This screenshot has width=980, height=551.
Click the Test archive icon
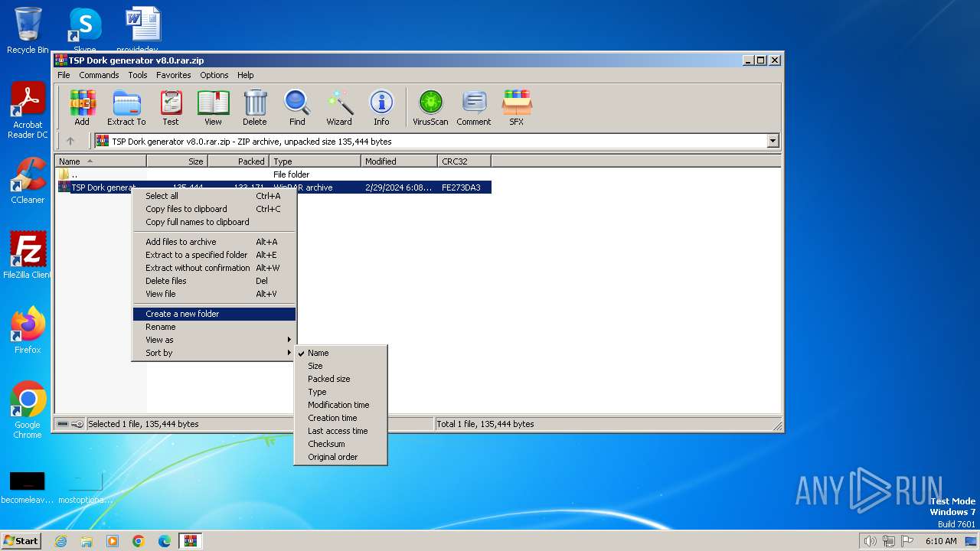click(x=171, y=107)
